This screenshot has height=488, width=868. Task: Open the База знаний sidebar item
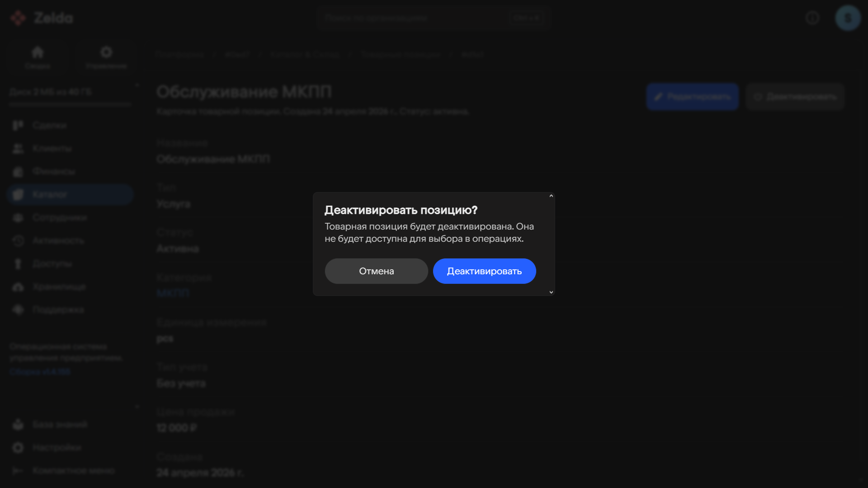(x=70, y=424)
